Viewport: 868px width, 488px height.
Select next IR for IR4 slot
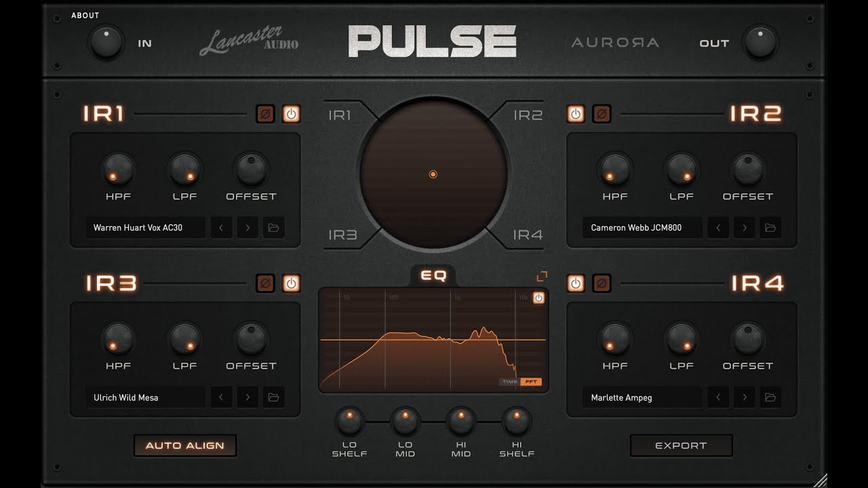point(745,397)
